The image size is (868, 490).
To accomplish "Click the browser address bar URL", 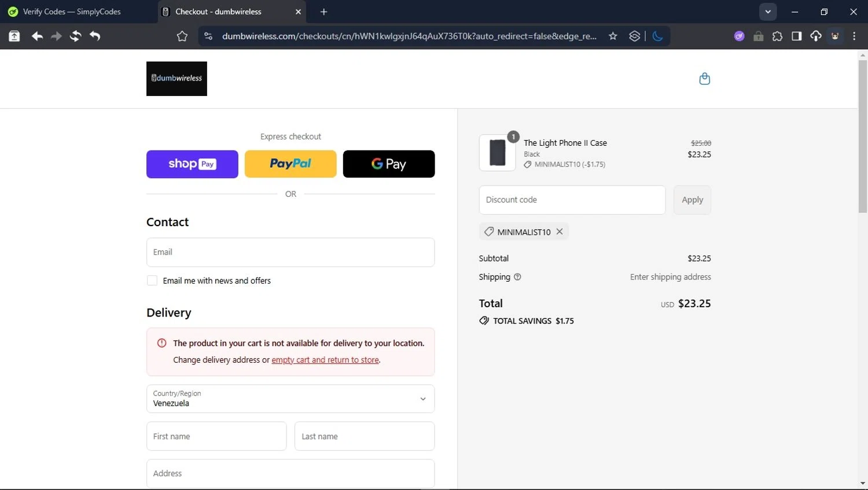I will point(409,36).
